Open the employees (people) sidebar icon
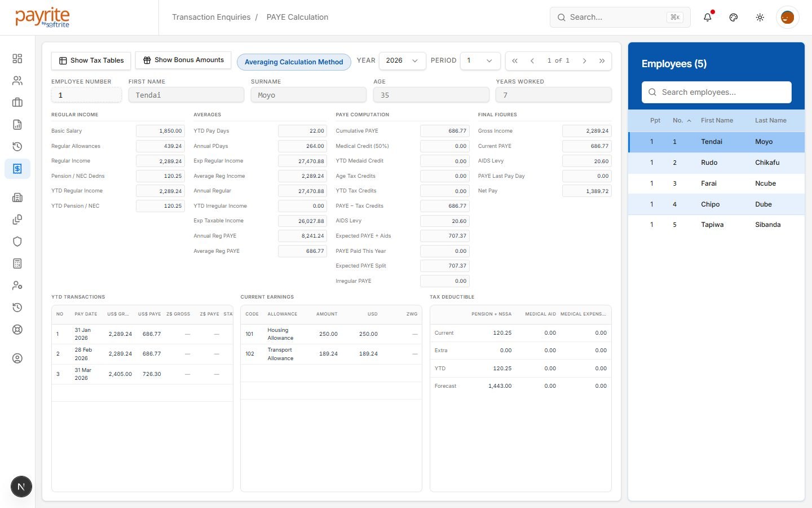 17,81
